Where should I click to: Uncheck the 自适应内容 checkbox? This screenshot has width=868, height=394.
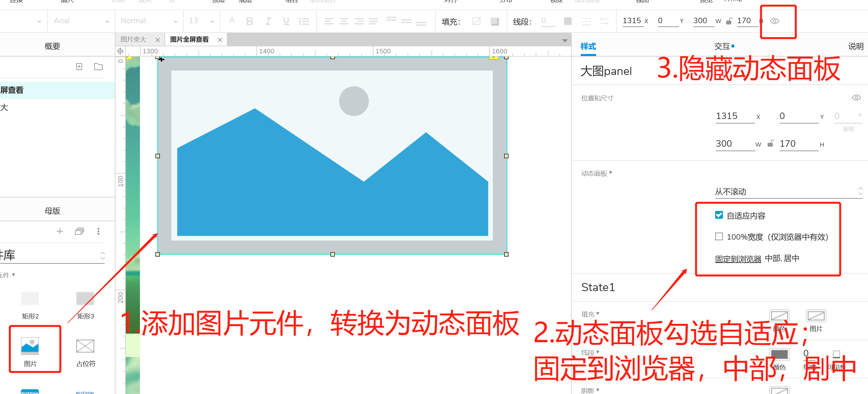click(x=719, y=215)
